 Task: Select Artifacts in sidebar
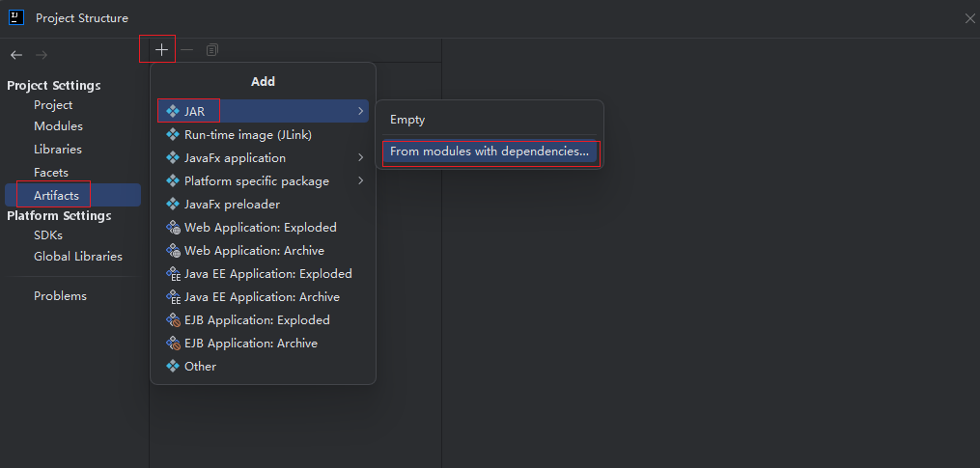pyautogui.click(x=73, y=195)
